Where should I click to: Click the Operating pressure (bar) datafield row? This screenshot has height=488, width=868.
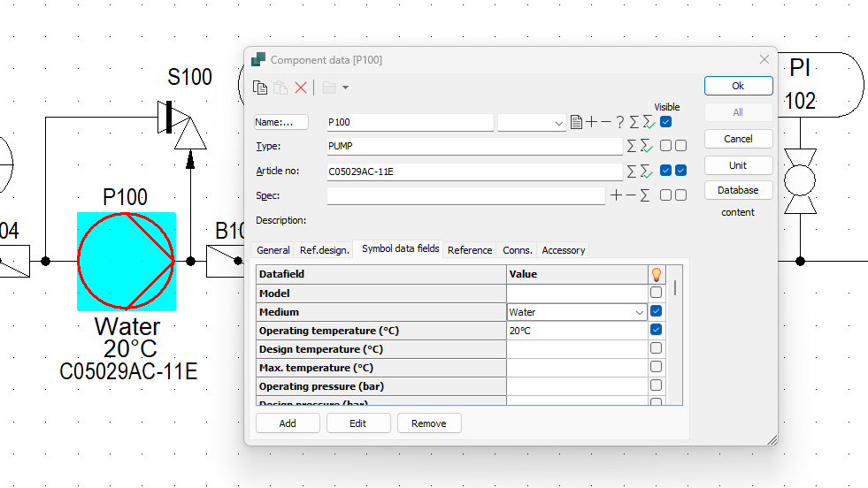click(380, 386)
